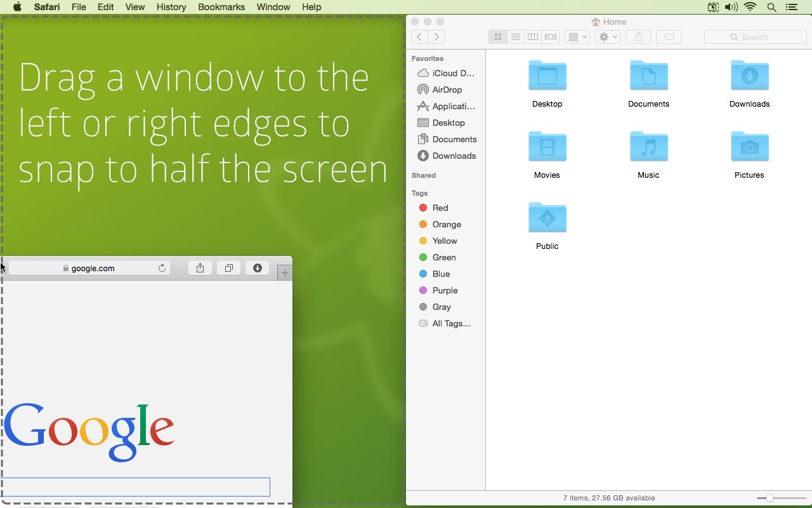Image resolution: width=812 pixels, height=508 pixels.
Task: Open the History menu
Action: [x=171, y=7]
